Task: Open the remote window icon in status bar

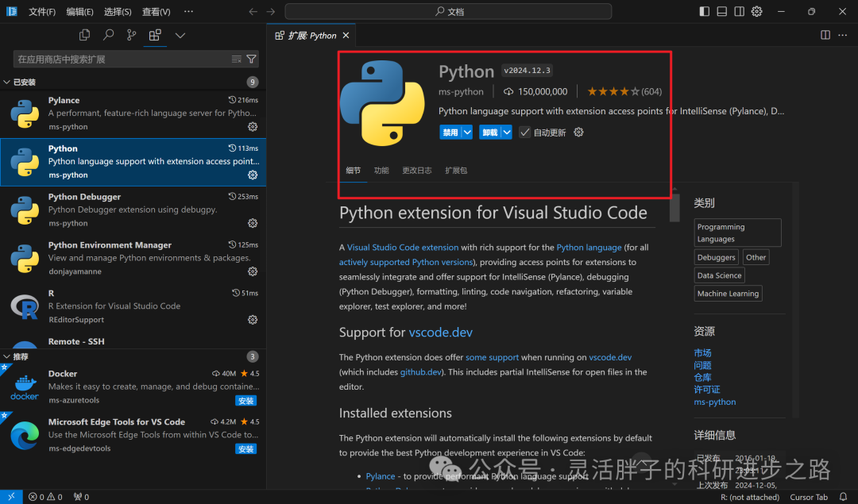Action: [11, 497]
